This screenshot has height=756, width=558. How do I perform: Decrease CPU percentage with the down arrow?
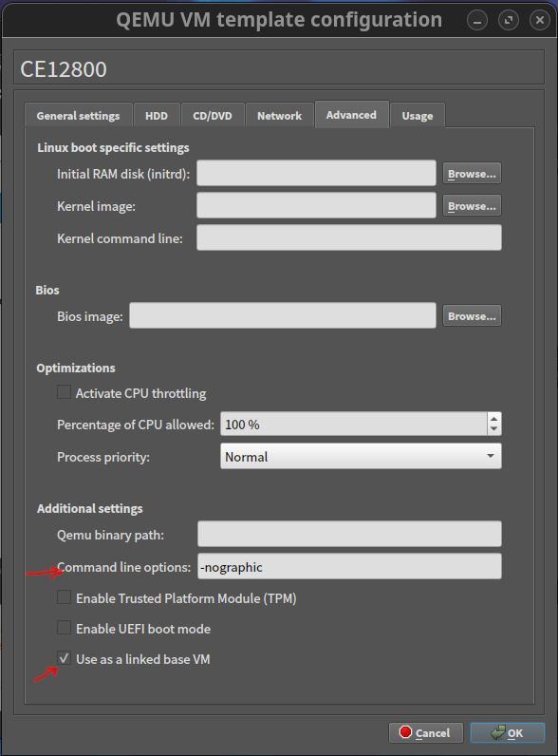coord(493,429)
